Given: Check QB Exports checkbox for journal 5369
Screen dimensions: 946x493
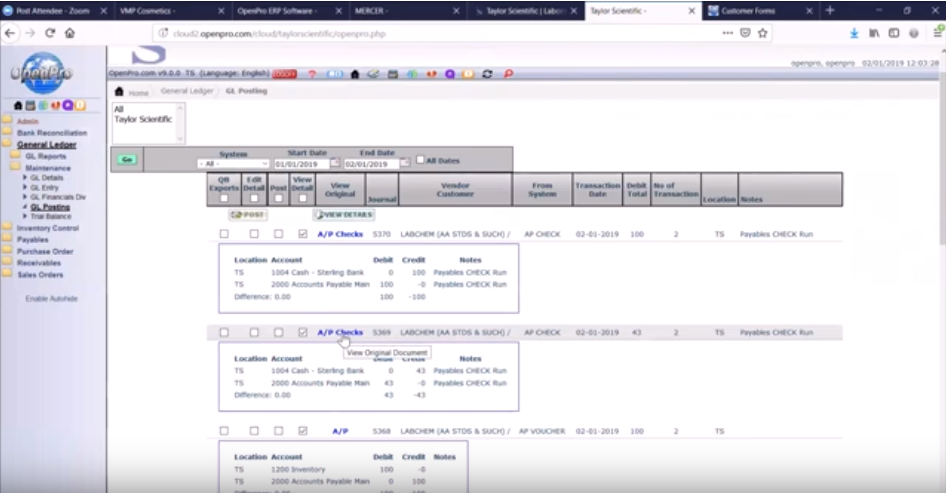Looking at the screenshot, I should tap(224, 332).
